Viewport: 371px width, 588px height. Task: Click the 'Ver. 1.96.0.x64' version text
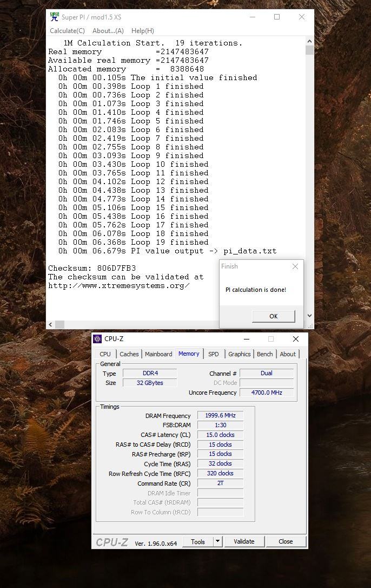click(156, 544)
